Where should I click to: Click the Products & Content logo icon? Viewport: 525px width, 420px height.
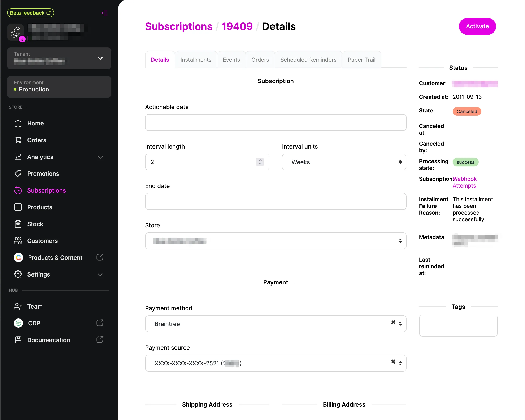[18, 257]
